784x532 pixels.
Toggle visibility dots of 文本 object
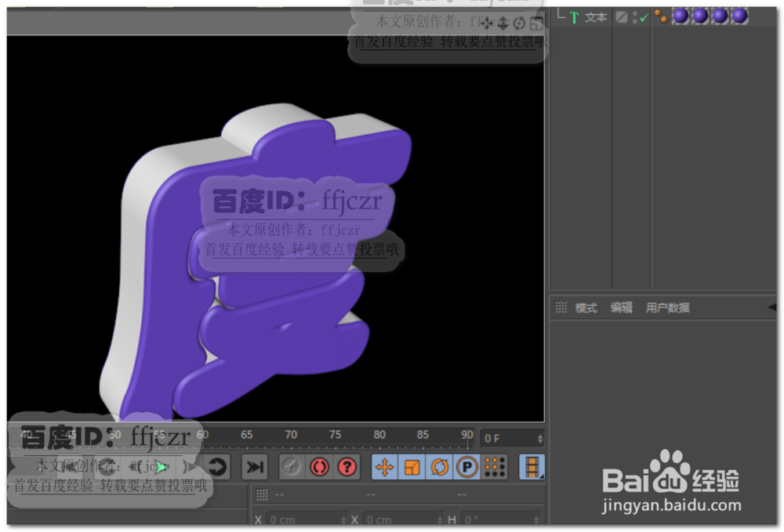[634, 18]
